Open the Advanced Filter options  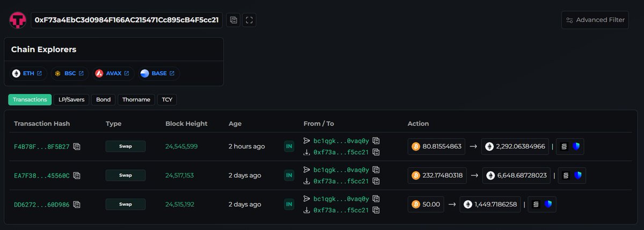pyautogui.click(x=595, y=20)
